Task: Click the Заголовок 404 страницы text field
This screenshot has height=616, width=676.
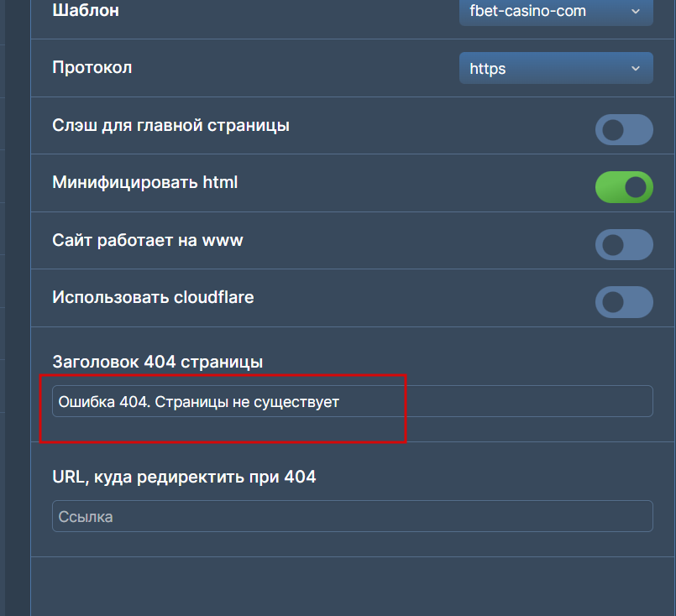Action: [352, 401]
